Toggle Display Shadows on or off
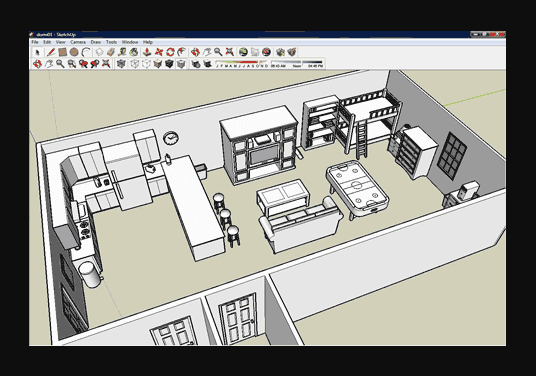Viewport: 536px width, 376px height. [207, 64]
